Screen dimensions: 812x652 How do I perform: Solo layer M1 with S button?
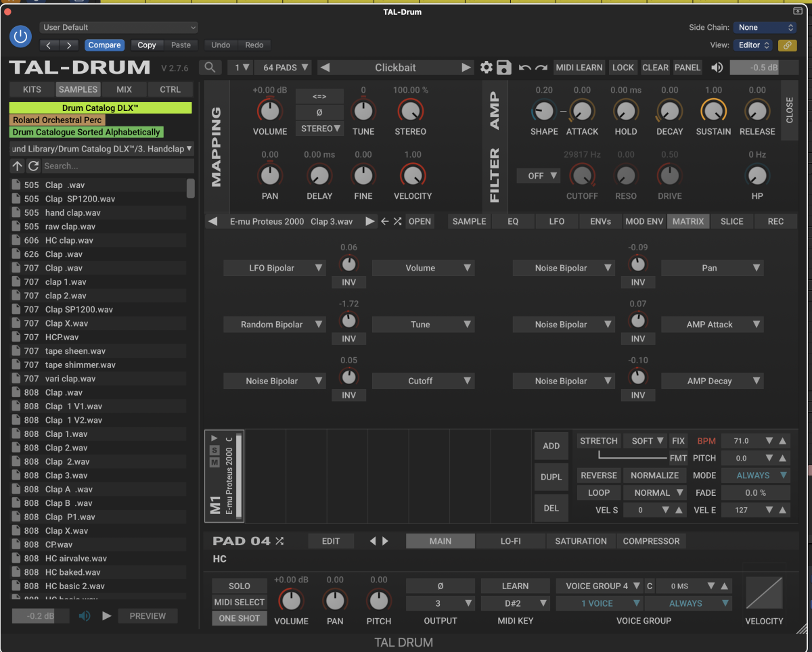point(215,450)
